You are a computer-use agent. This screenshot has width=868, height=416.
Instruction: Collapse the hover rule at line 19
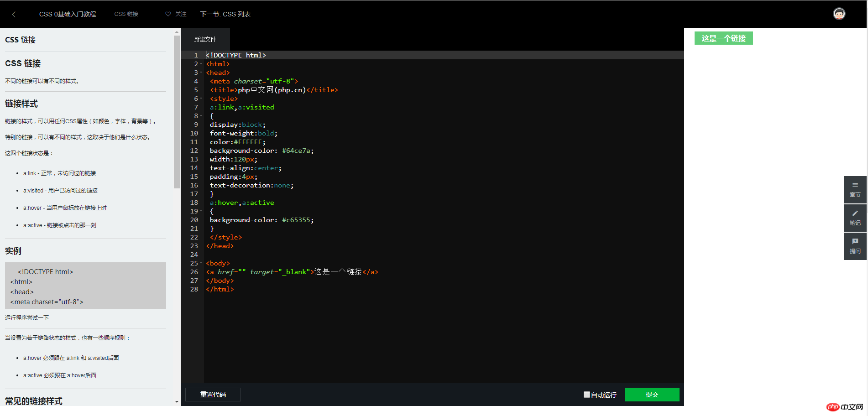tap(201, 211)
